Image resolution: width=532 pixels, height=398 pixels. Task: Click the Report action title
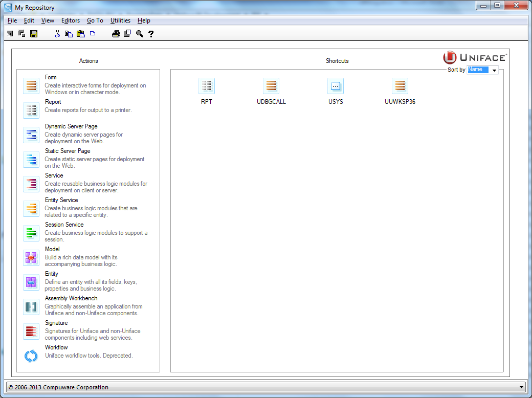point(53,102)
